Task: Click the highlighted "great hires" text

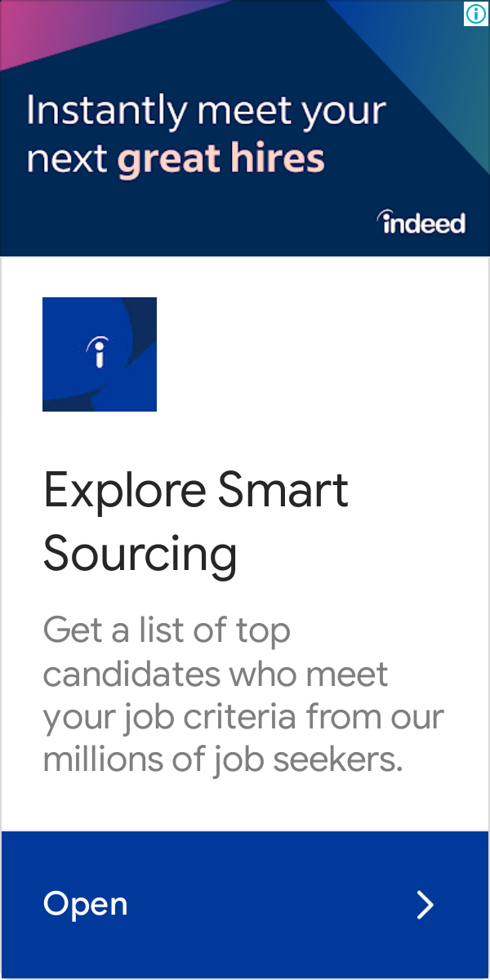Action: (x=221, y=158)
